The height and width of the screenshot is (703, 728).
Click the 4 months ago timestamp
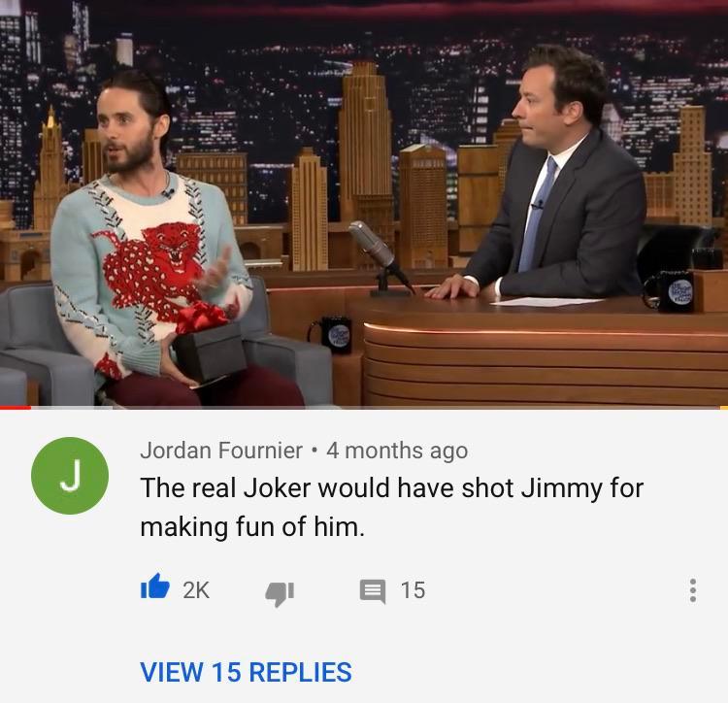point(396,450)
